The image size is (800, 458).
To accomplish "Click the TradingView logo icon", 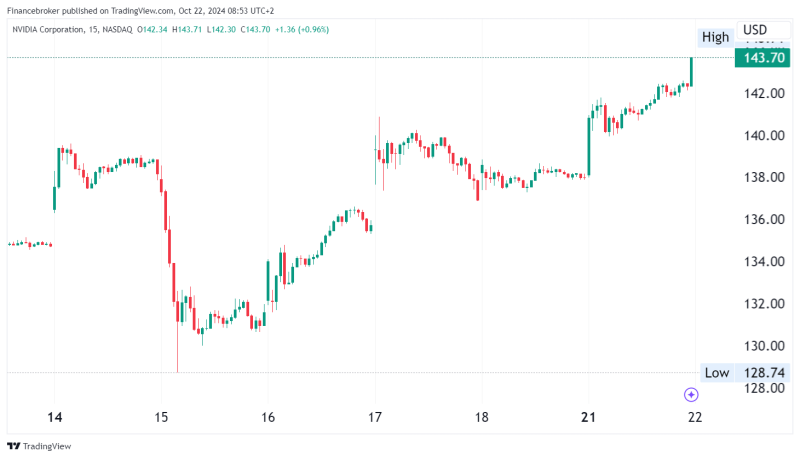I will 14,447.
